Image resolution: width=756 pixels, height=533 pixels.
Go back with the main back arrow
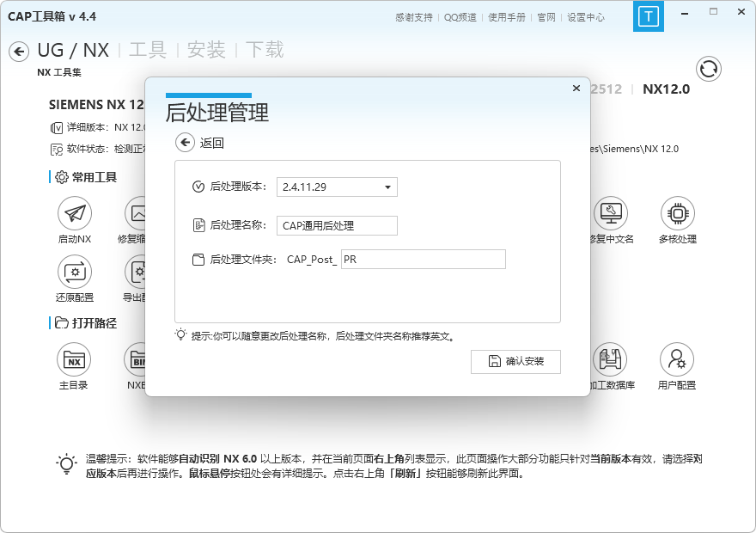click(x=19, y=52)
